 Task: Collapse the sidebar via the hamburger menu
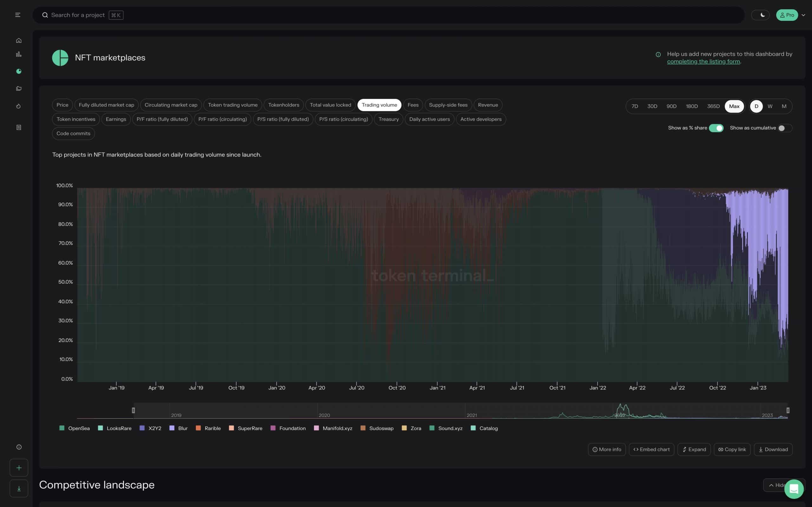coord(18,15)
